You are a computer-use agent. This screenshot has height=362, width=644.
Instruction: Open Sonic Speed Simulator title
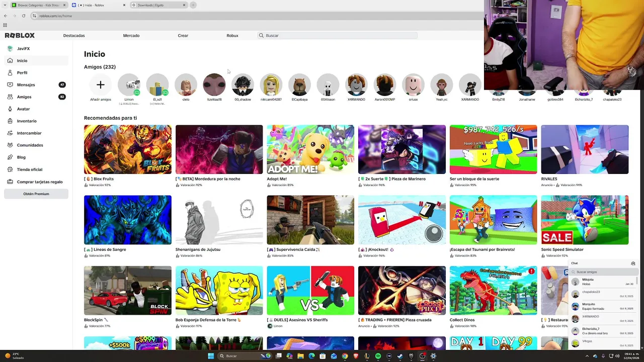click(562, 249)
